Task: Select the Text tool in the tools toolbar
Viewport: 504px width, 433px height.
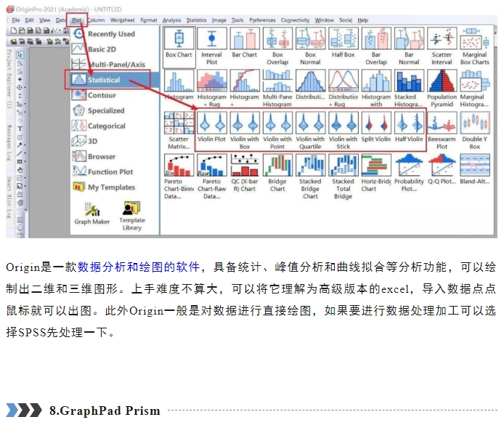Action: point(20,129)
